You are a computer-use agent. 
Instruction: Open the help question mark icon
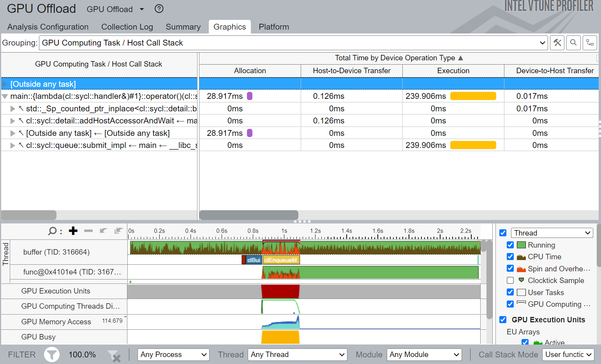(x=159, y=9)
